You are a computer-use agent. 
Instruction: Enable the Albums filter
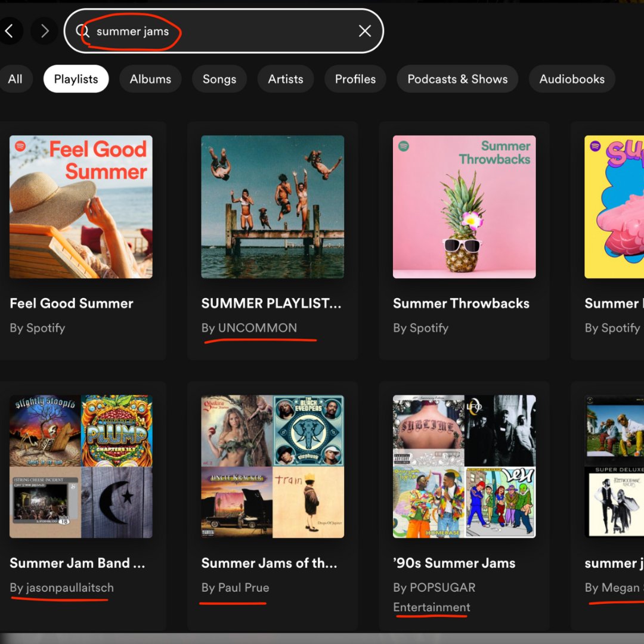point(150,78)
